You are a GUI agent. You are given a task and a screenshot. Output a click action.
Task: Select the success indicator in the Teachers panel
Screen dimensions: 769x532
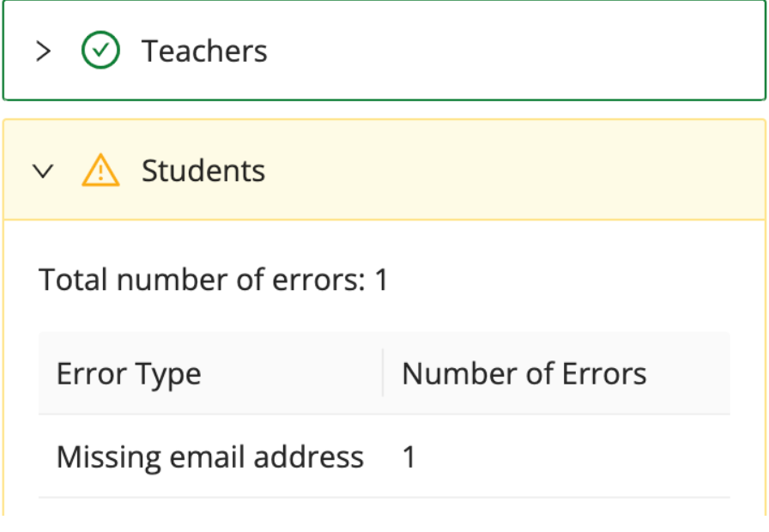(100, 51)
